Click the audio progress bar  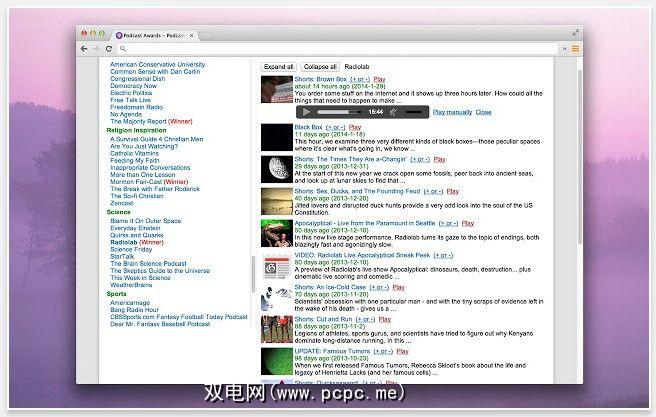339,112
